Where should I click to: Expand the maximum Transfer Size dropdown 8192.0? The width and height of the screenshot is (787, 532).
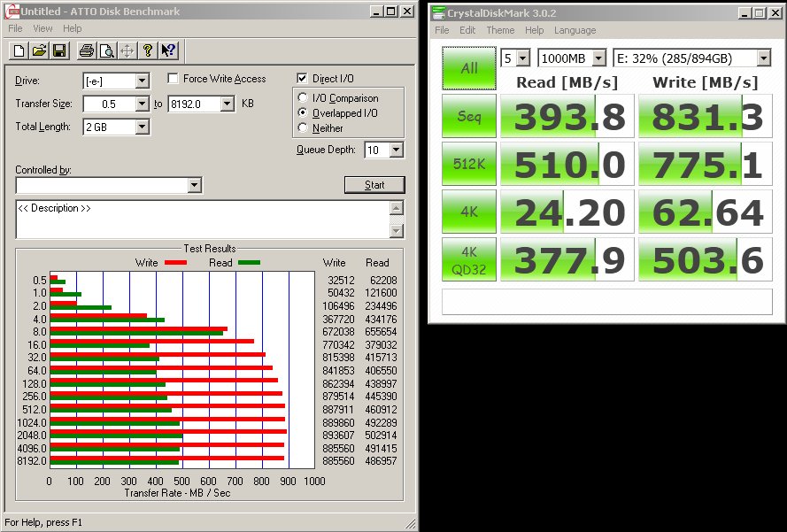228,104
